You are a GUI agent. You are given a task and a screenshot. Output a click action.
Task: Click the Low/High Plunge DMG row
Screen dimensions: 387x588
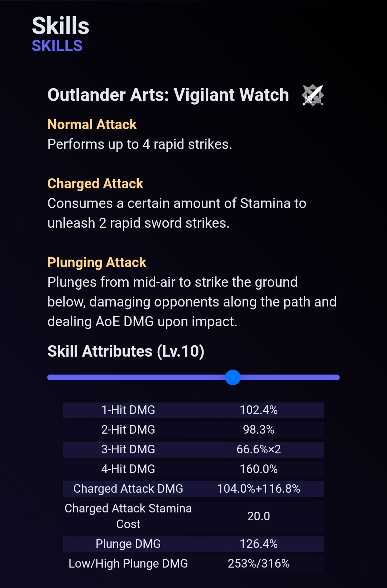(x=193, y=564)
